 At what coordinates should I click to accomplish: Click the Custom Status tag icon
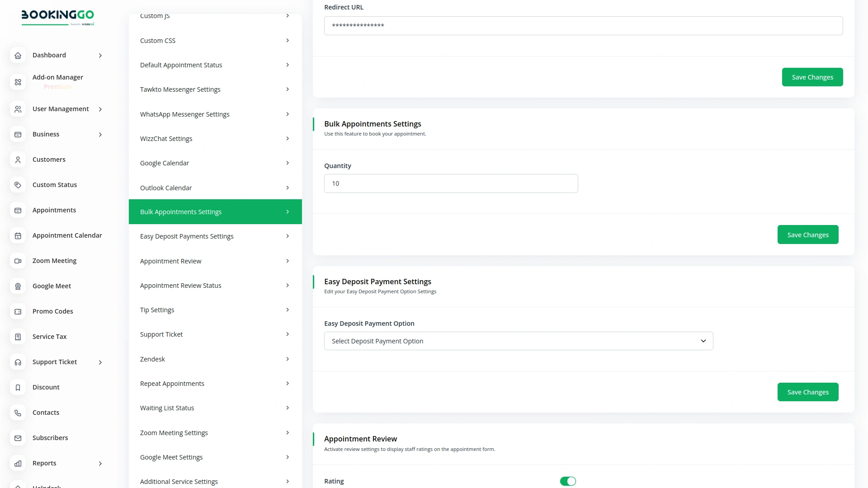click(x=18, y=185)
